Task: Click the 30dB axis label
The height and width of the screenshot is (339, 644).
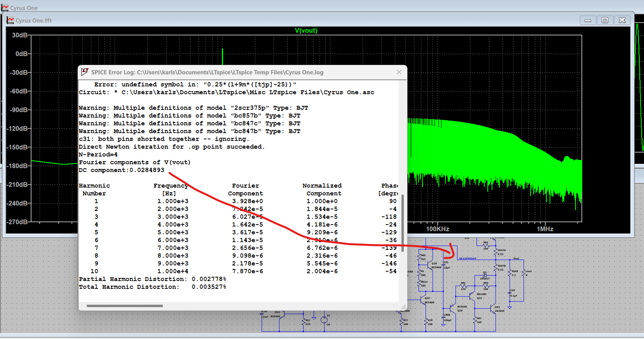Action: 19,35
